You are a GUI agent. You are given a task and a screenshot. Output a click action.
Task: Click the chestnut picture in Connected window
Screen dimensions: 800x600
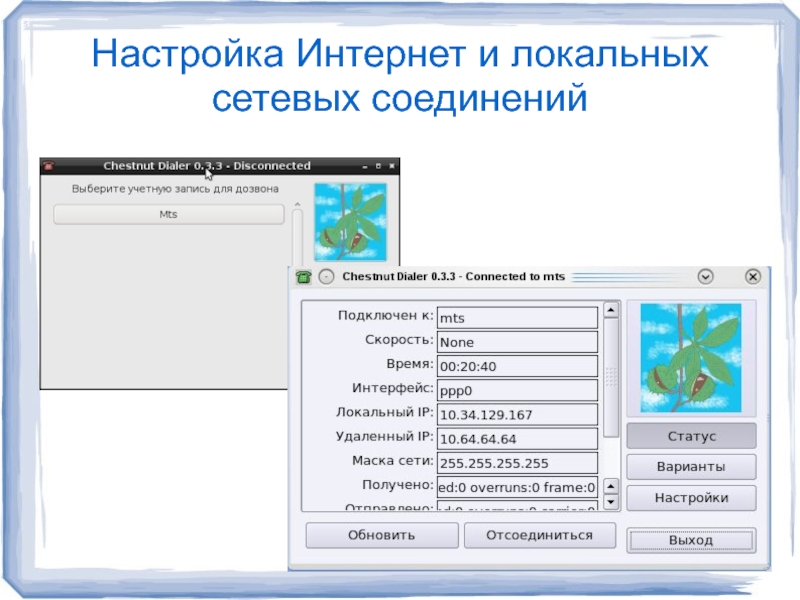coord(691,358)
